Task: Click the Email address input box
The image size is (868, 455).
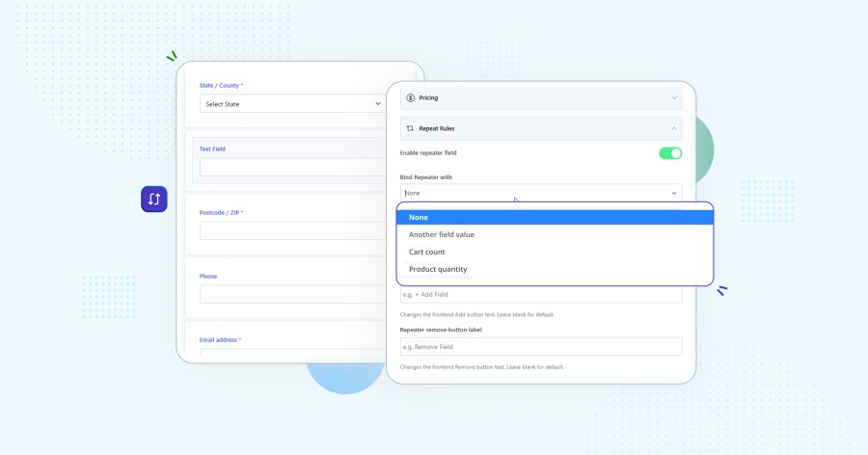Action: (x=292, y=354)
